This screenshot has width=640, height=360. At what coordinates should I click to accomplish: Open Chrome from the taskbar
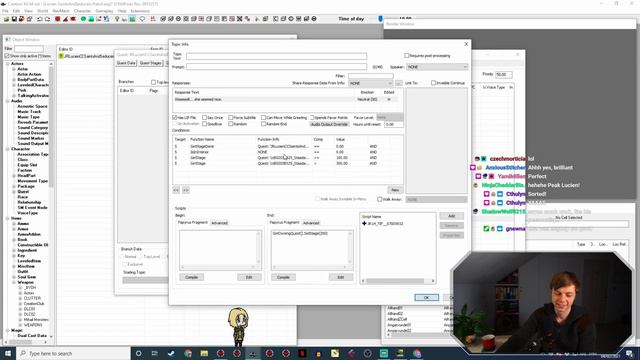pos(188,353)
